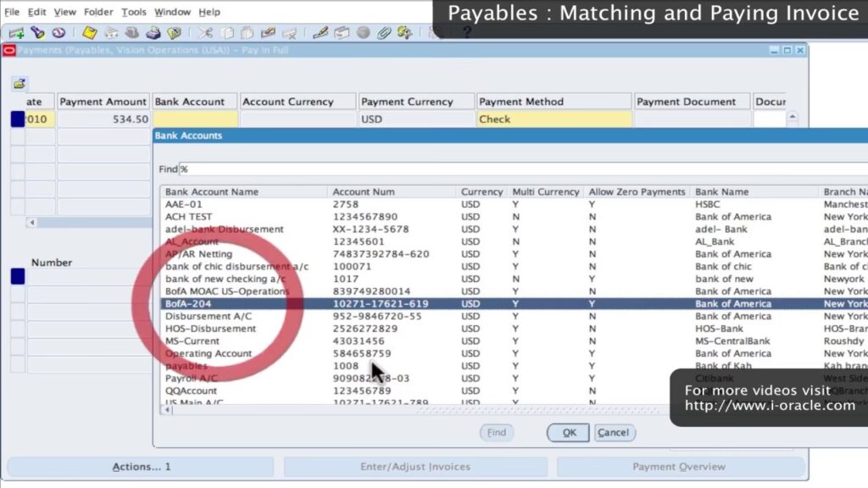The width and height of the screenshot is (868, 488).
Task: Click the Folder Tools toolbar icon
Action: (404, 33)
